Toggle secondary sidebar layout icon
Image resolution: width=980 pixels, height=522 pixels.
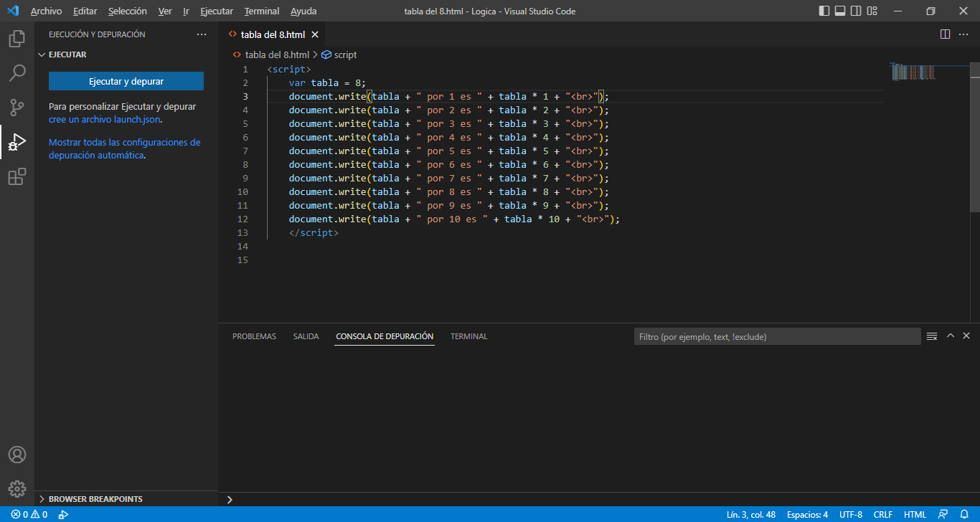[856, 11]
